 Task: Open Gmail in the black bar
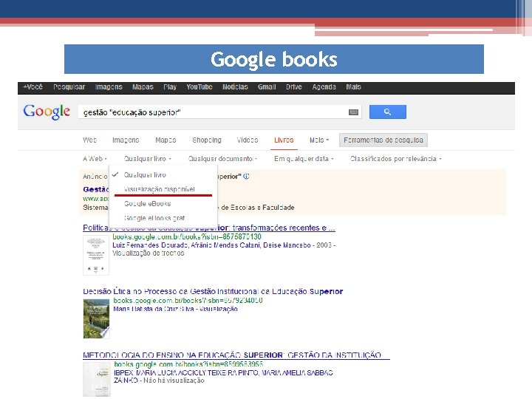coord(267,87)
